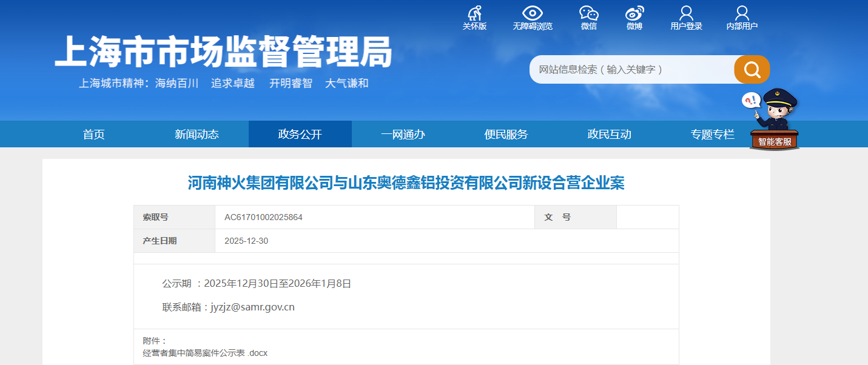Select the 政务公开 navigation tab

point(300,135)
